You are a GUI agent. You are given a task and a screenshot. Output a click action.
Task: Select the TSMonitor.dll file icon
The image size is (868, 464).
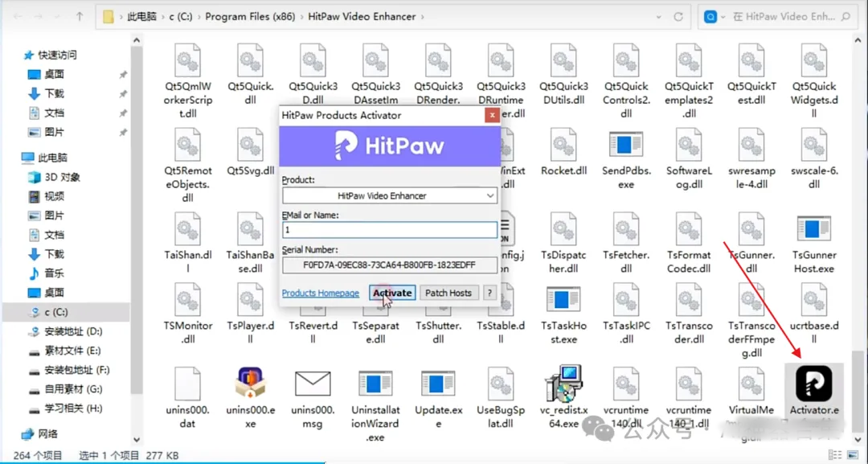pos(187,299)
